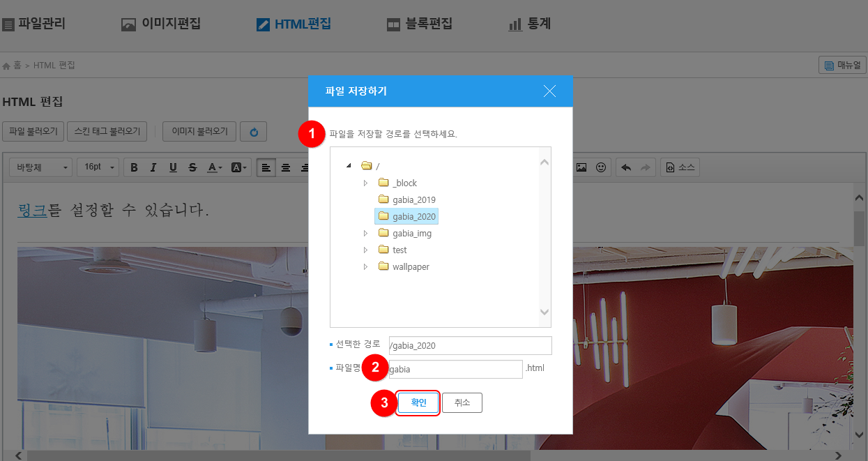Expand the _block folder
This screenshot has height=461, width=868.
pos(365,183)
